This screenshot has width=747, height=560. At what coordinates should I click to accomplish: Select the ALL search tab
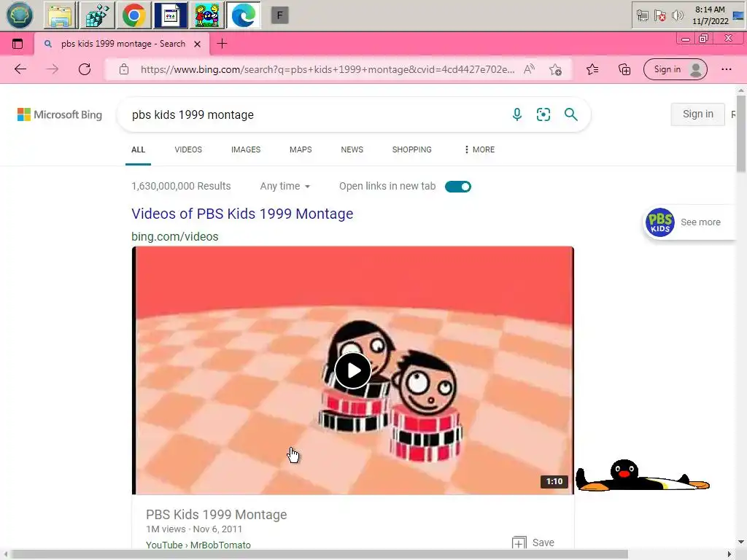pyautogui.click(x=138, y=149)
